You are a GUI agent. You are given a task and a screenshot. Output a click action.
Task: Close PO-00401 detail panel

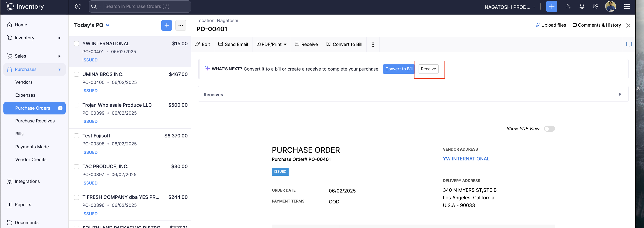coord(628,25)
